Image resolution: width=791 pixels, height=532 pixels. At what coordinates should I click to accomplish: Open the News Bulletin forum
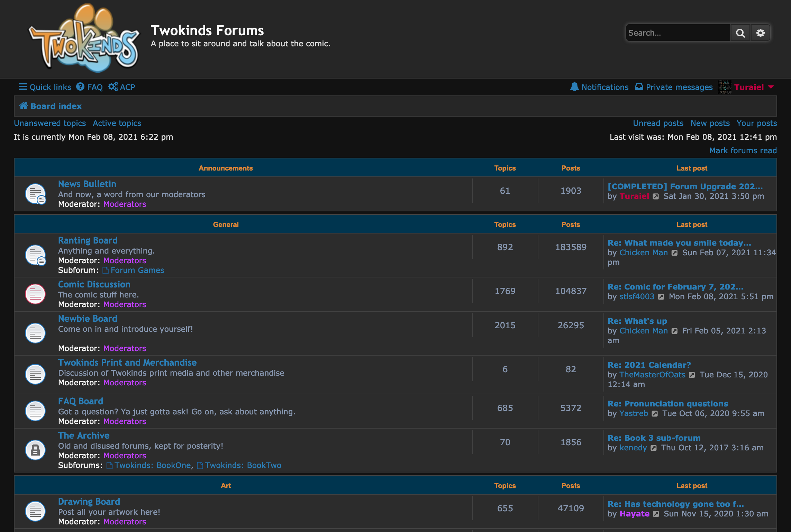click(87, 184)
